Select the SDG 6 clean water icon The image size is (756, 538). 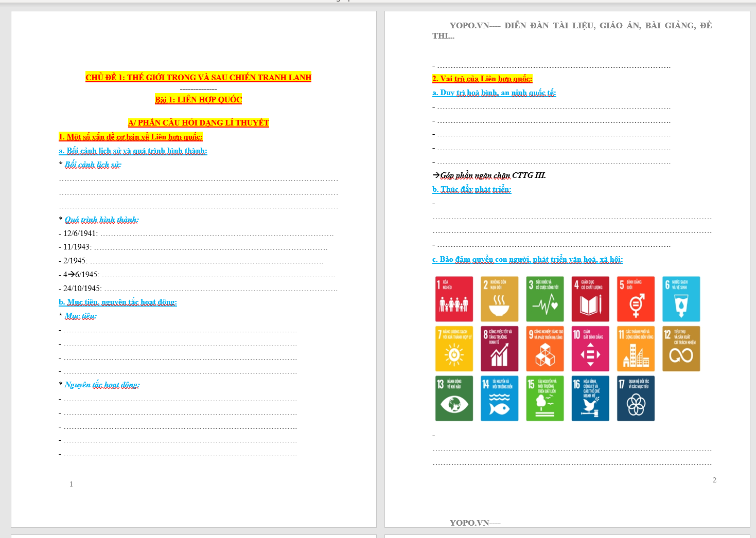pyautogui.click(x=681, y=299)
